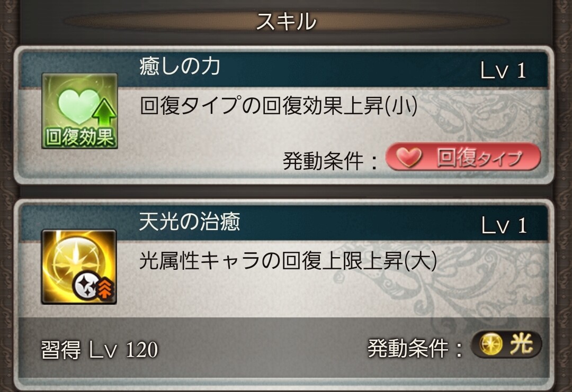Click the 回復効果 caption on green icon
The height and width of the screenshot is (392, 572).
79,137
